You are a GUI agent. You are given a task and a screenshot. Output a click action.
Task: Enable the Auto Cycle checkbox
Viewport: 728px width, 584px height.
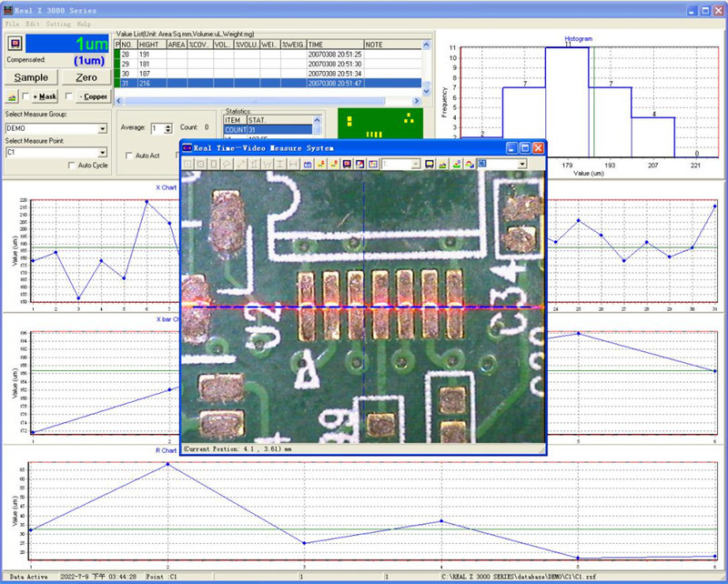tap(72, 166)
